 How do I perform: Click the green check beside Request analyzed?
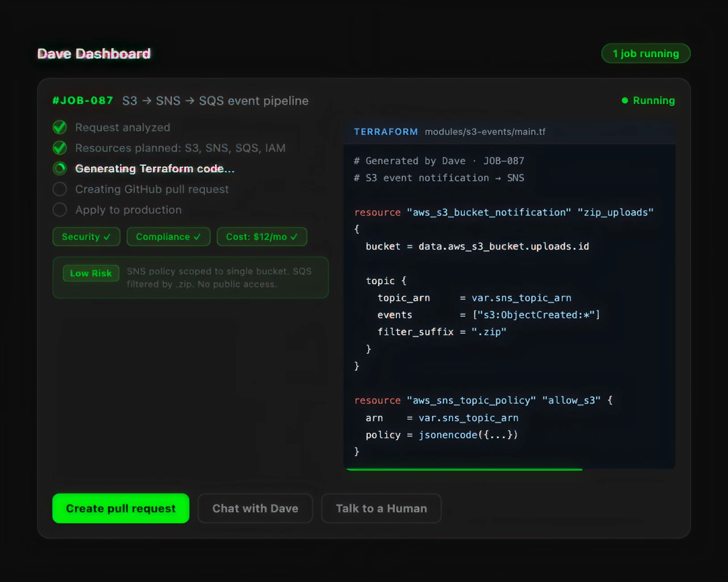pyautogui.click(x=59, y=127)
